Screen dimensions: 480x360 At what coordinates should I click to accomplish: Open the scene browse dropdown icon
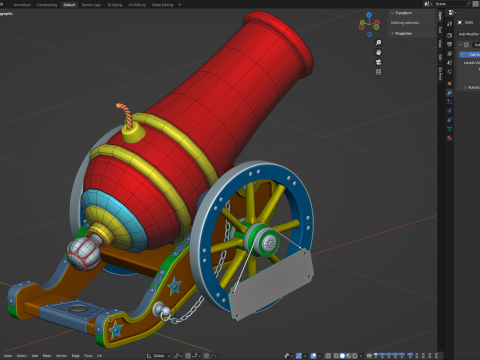[x=427, y=4]
